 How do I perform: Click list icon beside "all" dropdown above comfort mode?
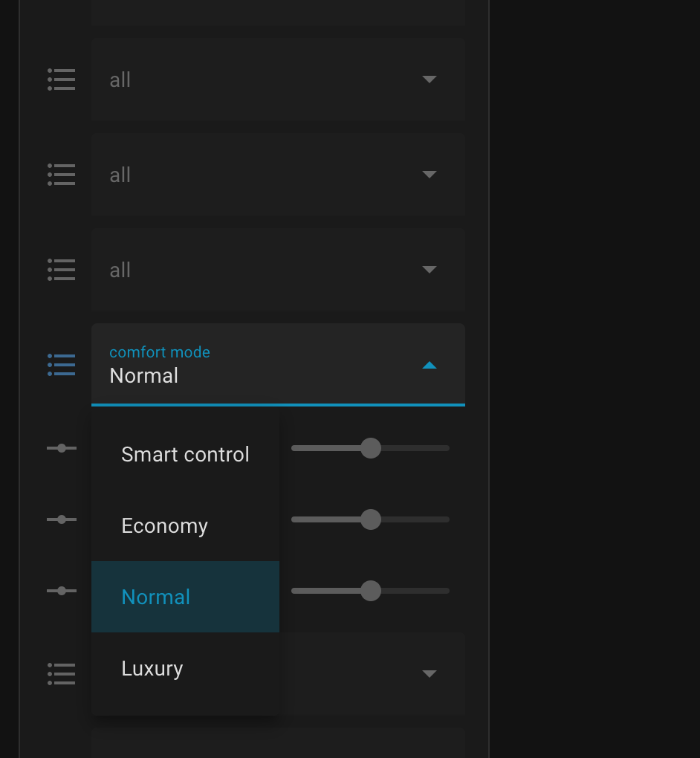click(x=61, y=270)
